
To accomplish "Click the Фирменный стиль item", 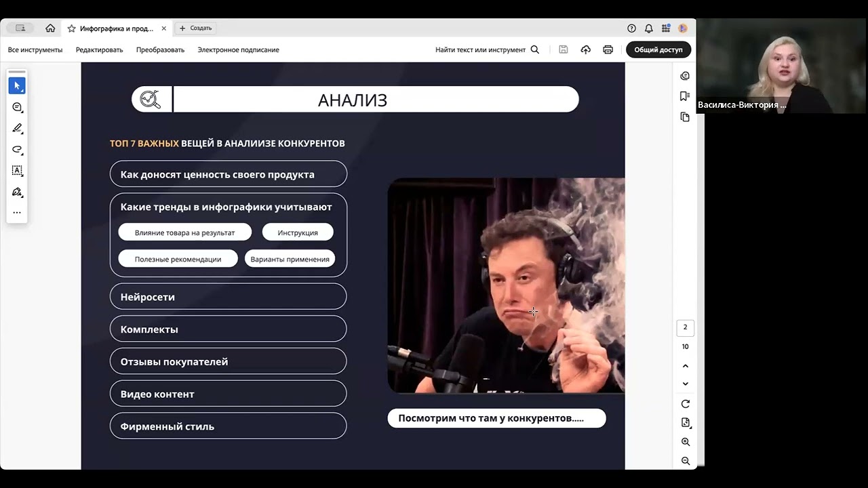I will [228, 426].
